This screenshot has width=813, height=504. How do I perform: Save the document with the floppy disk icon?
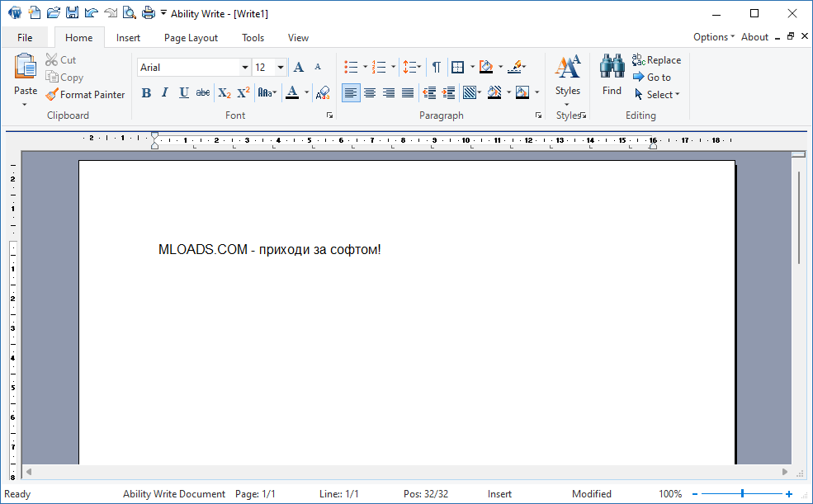tap(73, 12)
